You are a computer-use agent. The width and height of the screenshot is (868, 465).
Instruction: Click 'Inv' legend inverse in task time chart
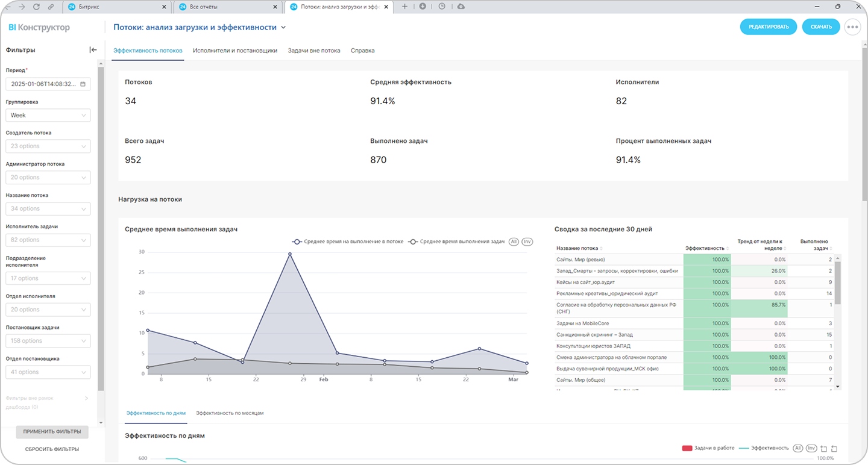coord(527,242)
